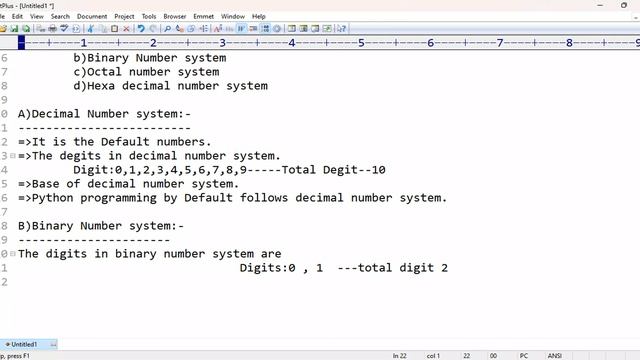Click the 'ln 22' status bar entry

pos(400,356)
